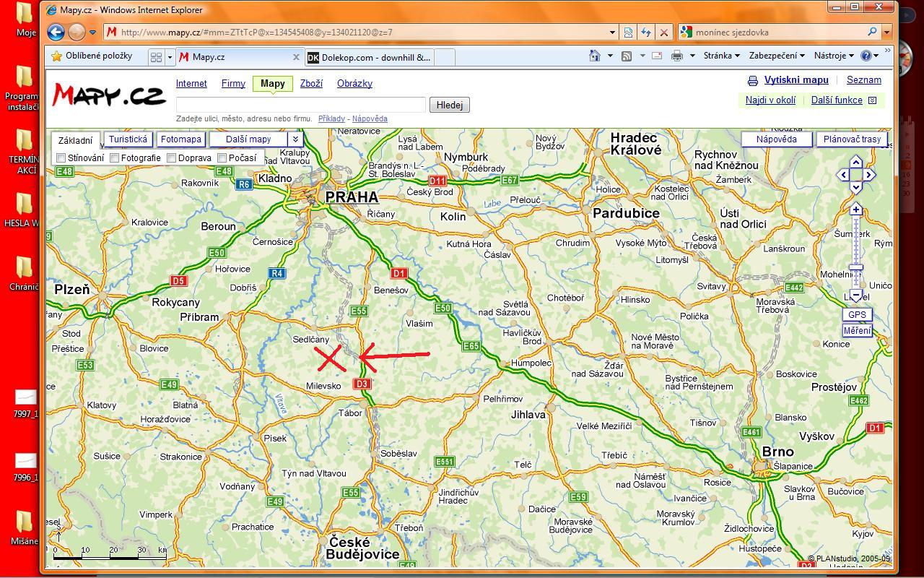This screenshot has width=924, height=578.
Task: Stop loading with the red X icon
Action: [664, 32]
